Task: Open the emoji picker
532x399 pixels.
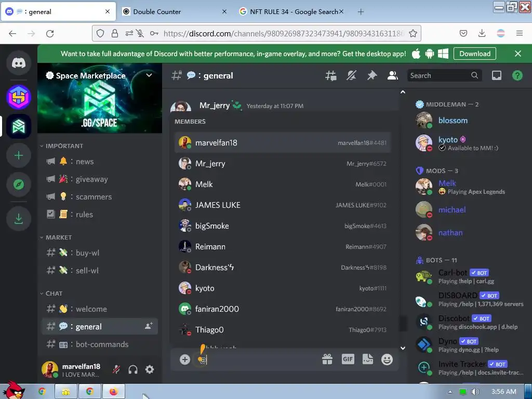Action: click(x=387, y=360)
